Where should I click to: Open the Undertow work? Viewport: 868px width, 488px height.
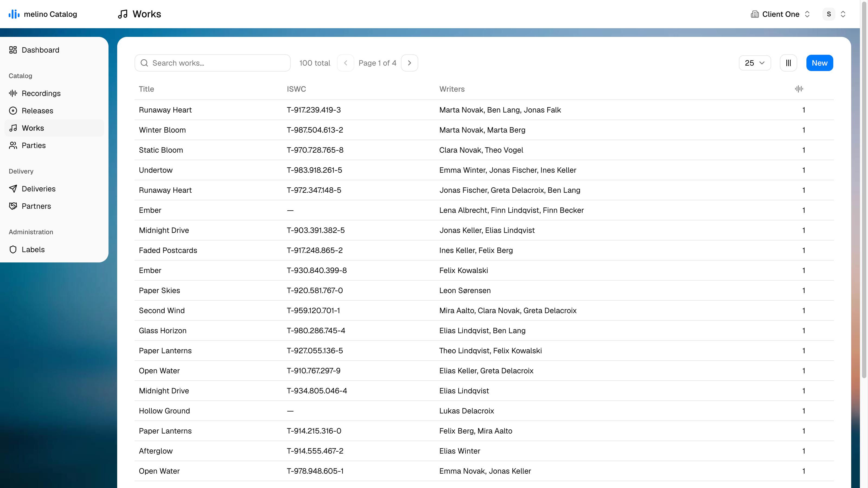pos(484,170)
